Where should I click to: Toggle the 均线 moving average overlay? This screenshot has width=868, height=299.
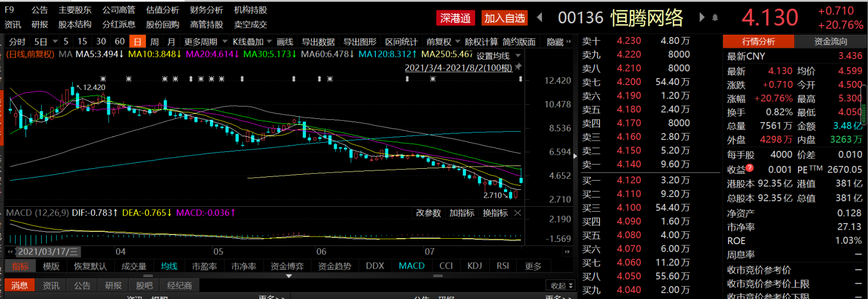169,266
